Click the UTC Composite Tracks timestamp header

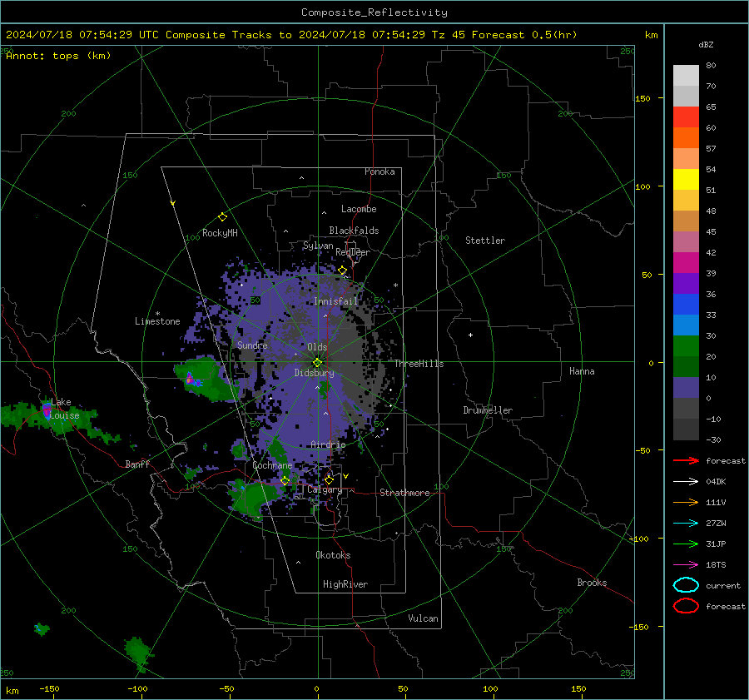pos(291,35)
